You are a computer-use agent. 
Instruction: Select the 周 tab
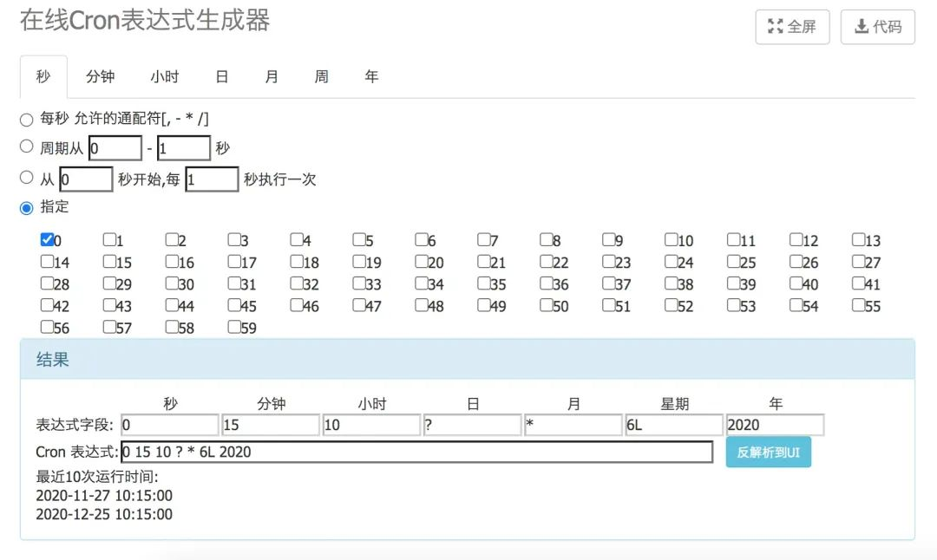tap(322, 76)
